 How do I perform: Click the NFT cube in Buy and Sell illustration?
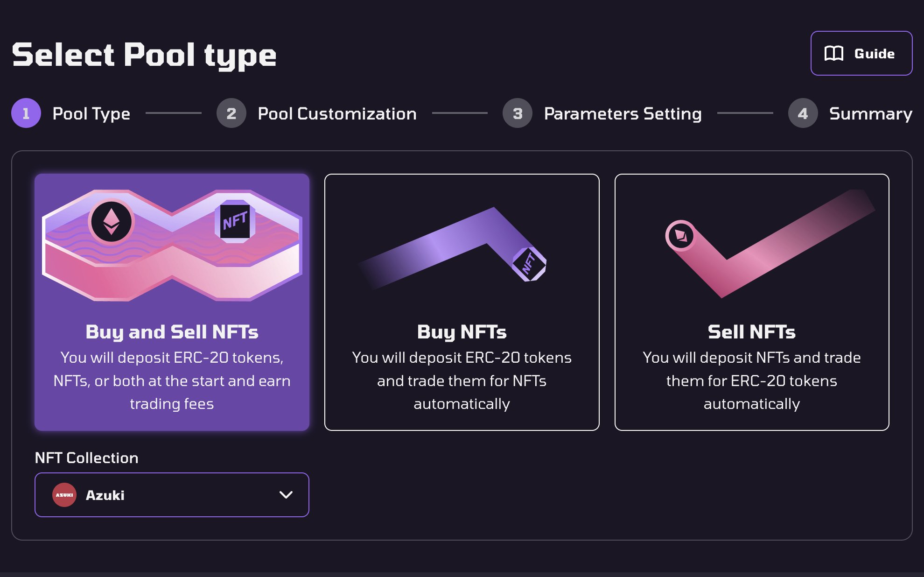[x=235, y=221]
